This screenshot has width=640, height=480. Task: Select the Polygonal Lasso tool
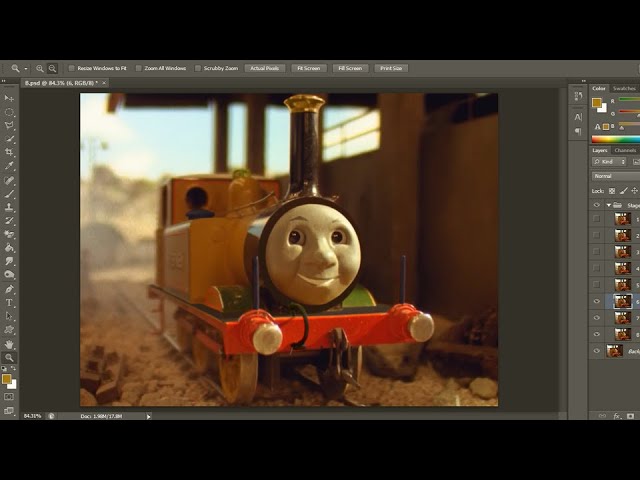(x=9, y=125)
